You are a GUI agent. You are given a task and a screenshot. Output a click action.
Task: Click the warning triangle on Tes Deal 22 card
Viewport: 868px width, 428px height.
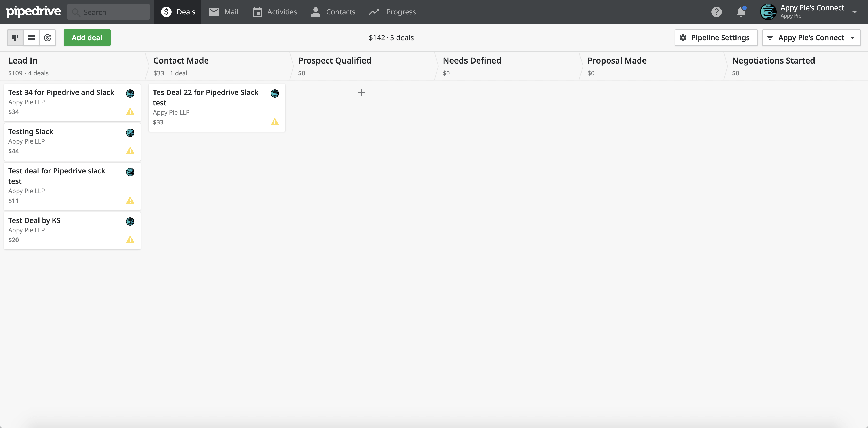click(275, 122)
